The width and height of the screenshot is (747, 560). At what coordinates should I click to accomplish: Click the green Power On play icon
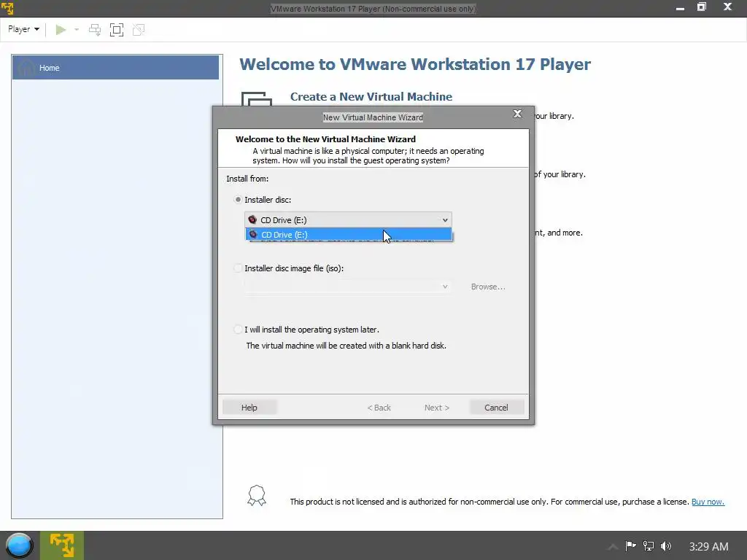point(61,30)
